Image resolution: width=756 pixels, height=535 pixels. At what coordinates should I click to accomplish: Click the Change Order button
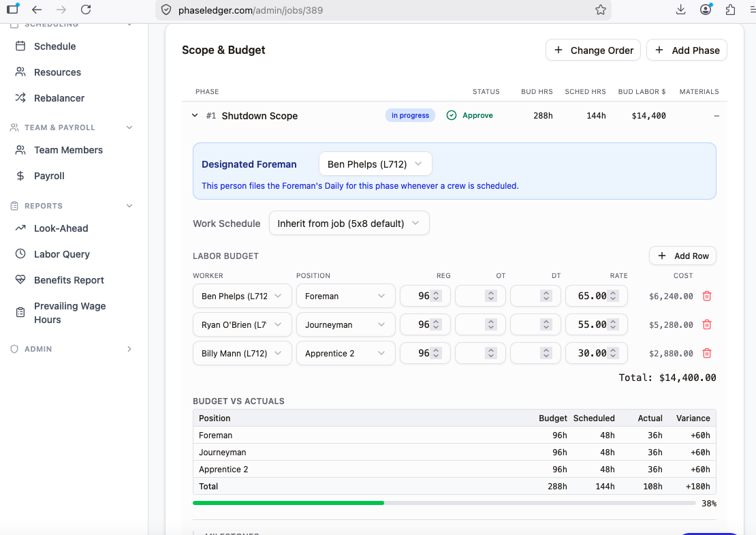[x=593, y=50]
